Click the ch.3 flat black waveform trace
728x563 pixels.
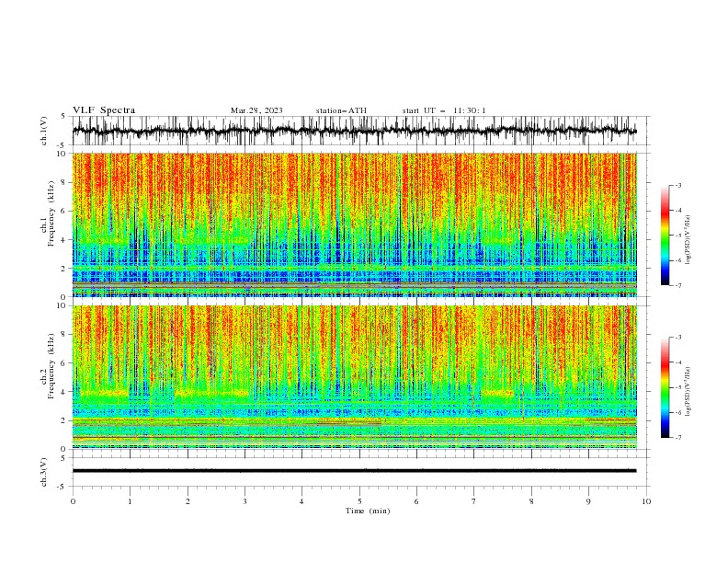point(354,471)
